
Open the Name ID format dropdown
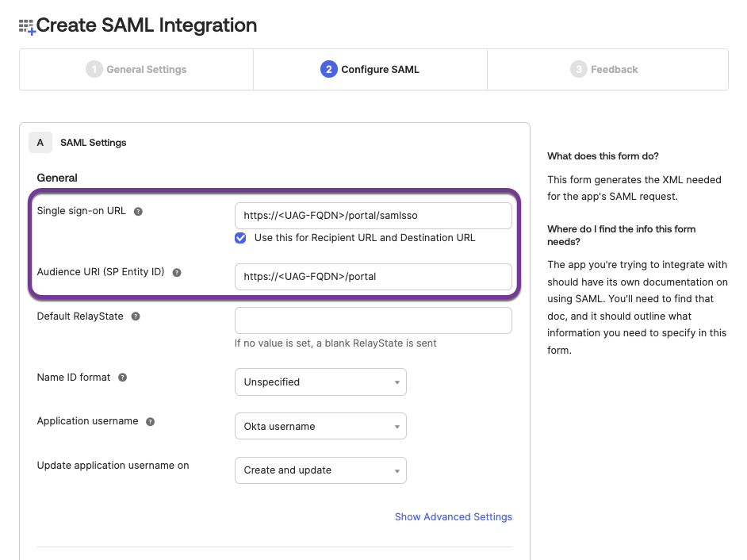point(320,382)
